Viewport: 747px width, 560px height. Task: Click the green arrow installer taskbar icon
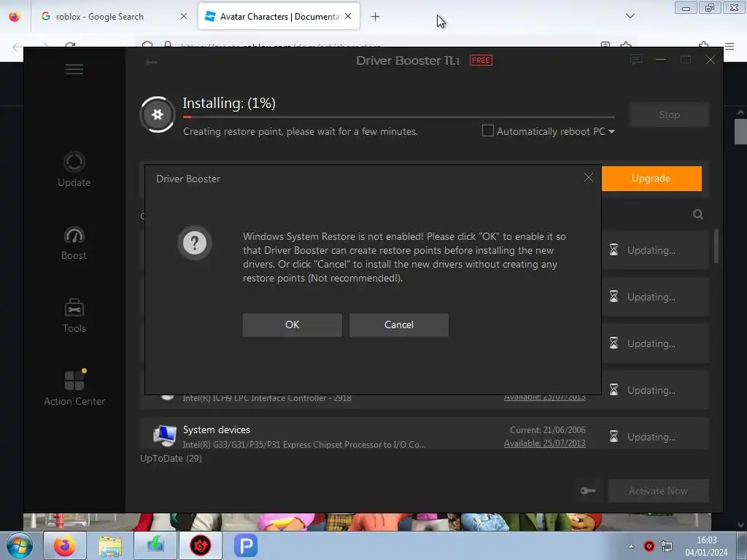[x=155, y=545]
